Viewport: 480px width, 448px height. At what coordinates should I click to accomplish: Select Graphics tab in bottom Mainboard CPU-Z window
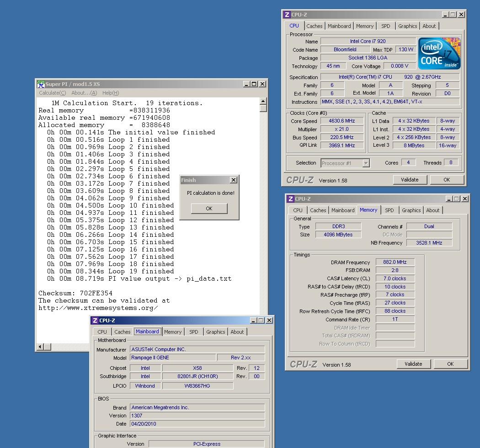tap(215, 332)
